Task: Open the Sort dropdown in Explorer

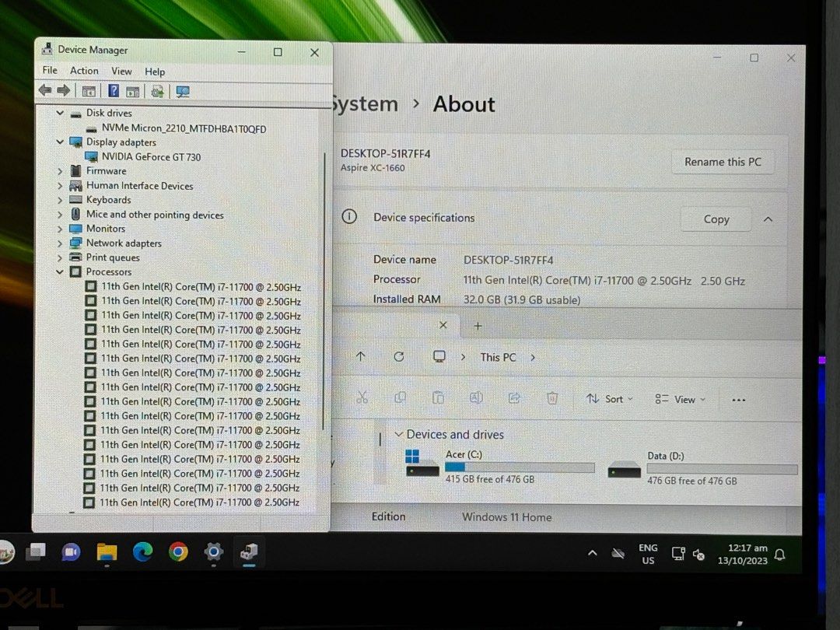Action: pos(609,399)
